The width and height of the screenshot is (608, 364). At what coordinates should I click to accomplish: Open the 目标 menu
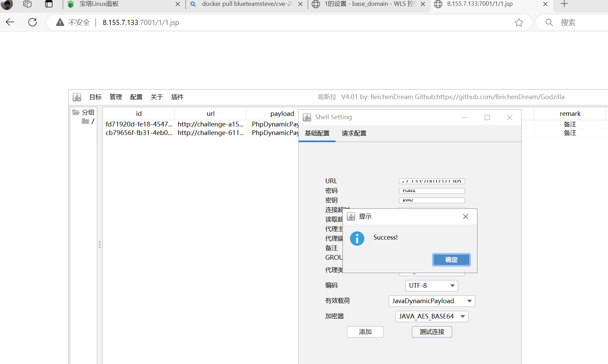[x=95, y=97]
